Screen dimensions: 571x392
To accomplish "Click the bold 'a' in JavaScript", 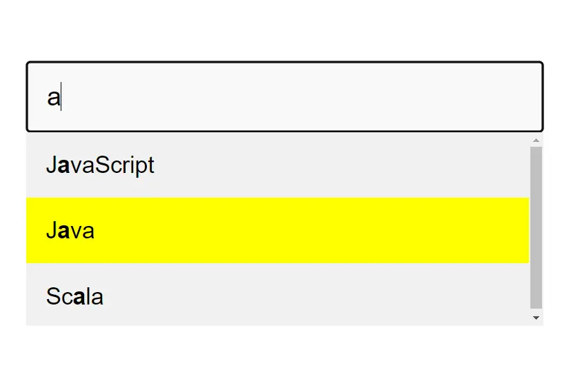I will tap(63, 166).
